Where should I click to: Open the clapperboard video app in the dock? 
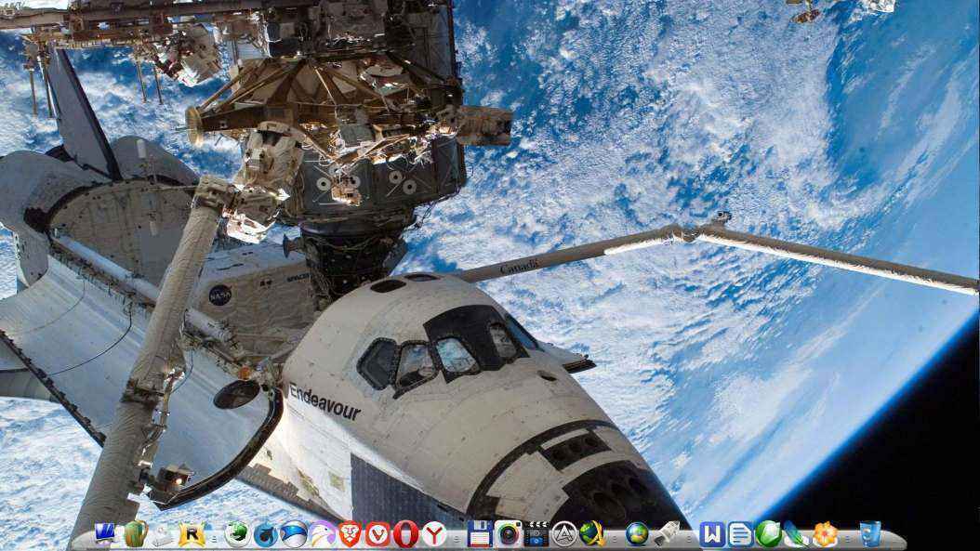(x=536, y=534)
